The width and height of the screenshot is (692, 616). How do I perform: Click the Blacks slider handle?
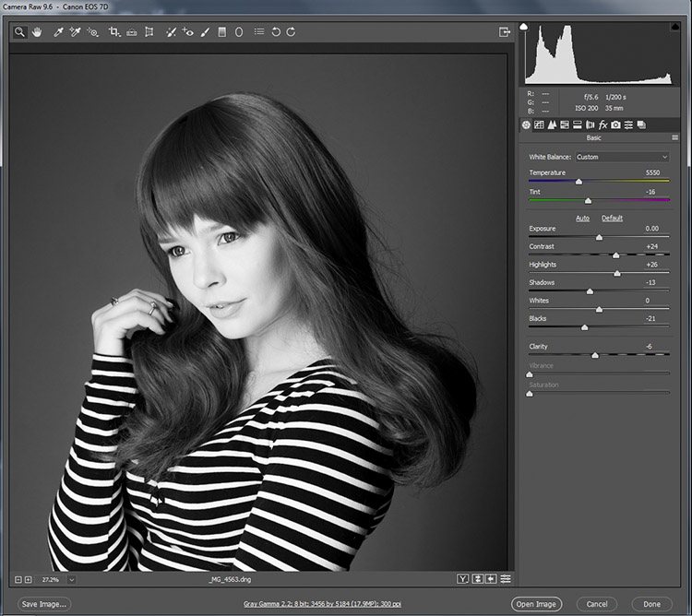(584, 327)
